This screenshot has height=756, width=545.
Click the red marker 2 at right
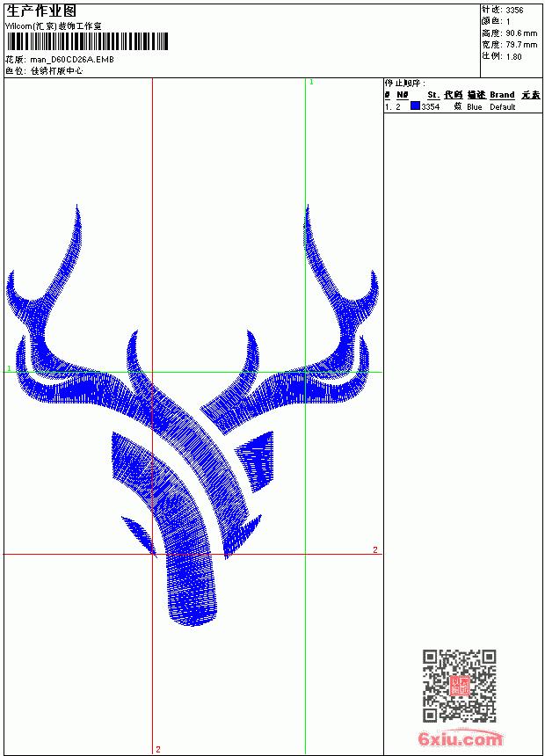tap(375, 549)
